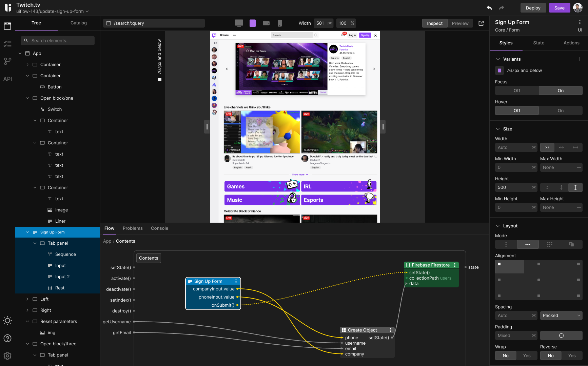
Task: Add a new variant with plus icon
Action: click(x=580, y=59)
